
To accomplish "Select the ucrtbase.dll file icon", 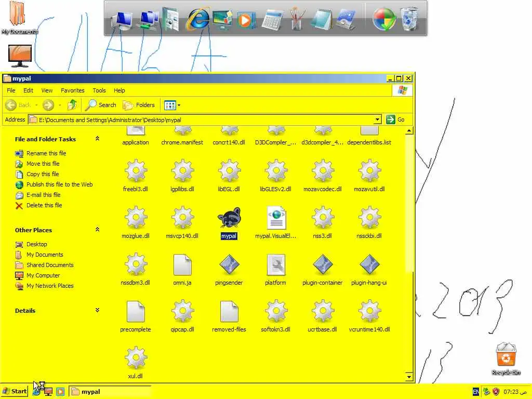I will point(323,311).
